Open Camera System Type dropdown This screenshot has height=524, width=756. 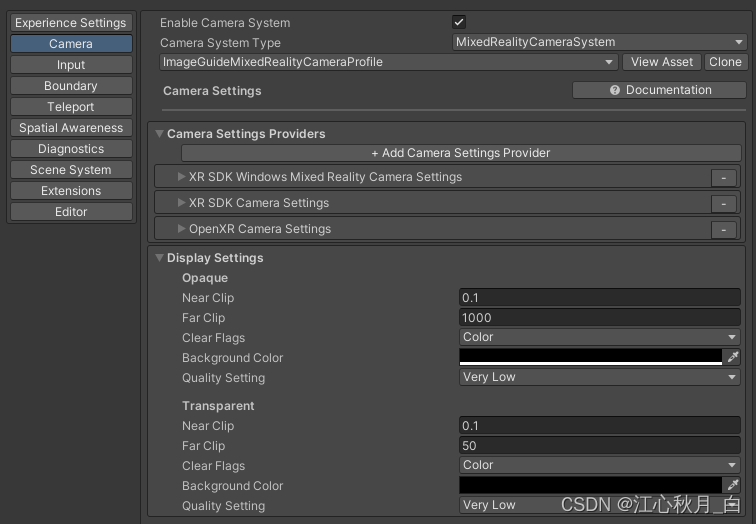point(599,42)
